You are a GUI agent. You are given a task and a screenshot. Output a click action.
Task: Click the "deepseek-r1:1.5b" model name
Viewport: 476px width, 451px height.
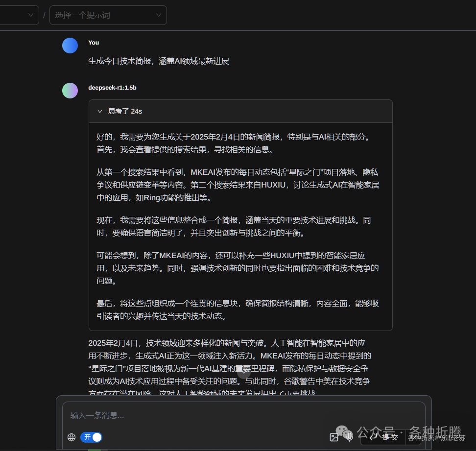112,88
